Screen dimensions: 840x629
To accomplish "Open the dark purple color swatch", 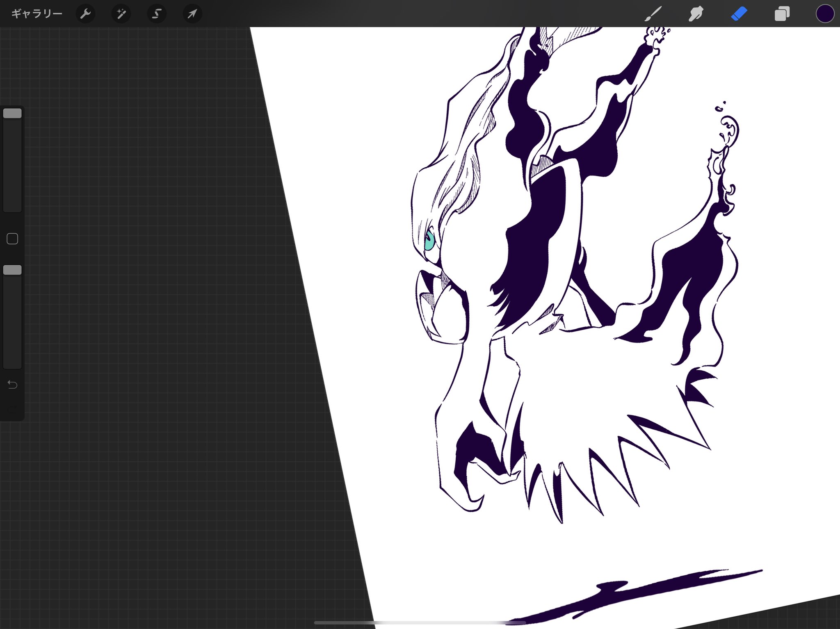I will tap(825, 14).
